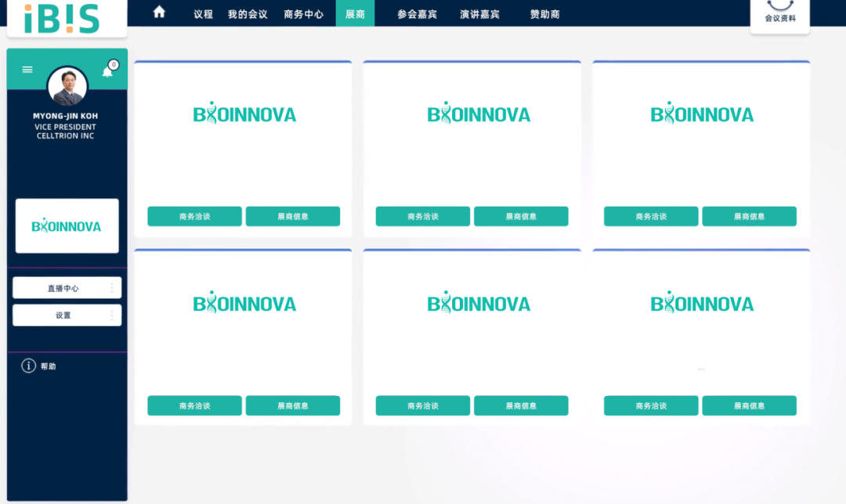Click the iBIS logo
Image resolution: width=846 pixels, height=504 pixels.
click(x=62, y=18)
